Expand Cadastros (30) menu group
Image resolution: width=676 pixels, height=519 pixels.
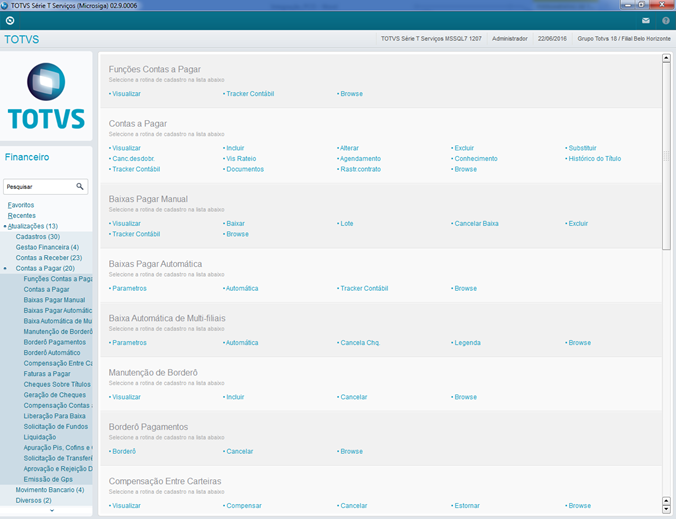pyautogui.click(x=38, y=237)
